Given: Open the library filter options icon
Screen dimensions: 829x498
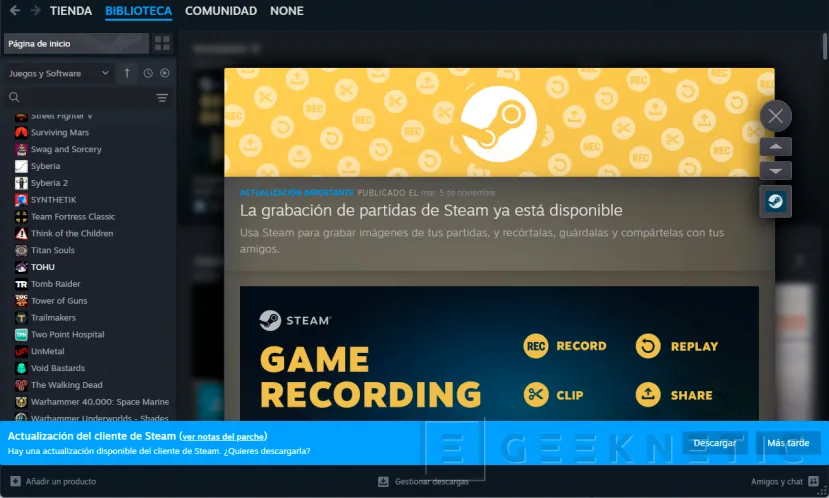Looking at the screenshot, I should point(162,98).
